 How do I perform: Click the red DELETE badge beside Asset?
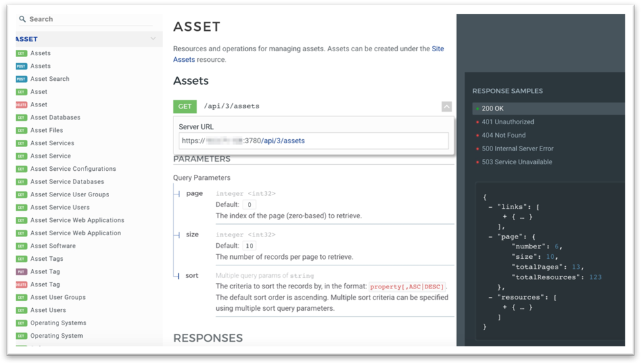pos(21,104)
